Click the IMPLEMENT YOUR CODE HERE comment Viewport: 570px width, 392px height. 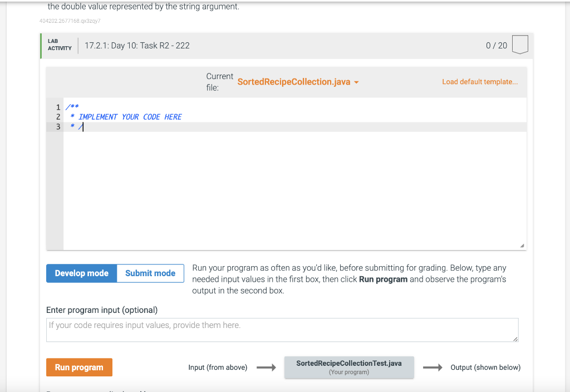coord(130,117)
